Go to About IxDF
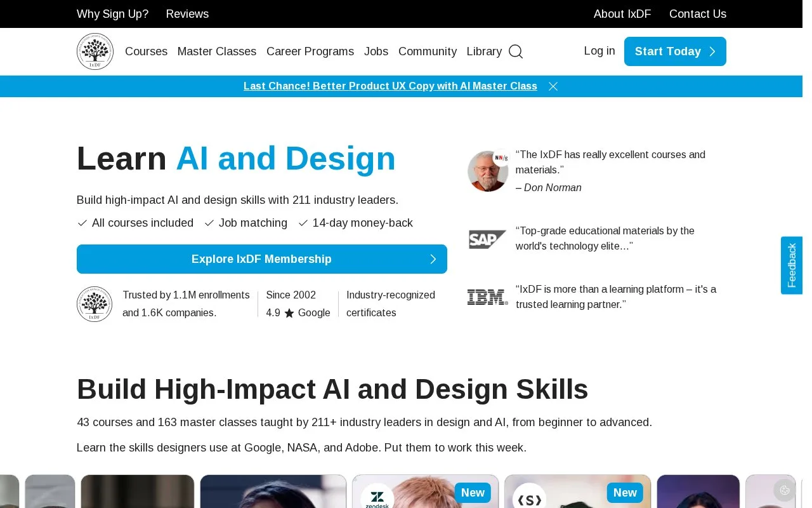Screen dimensions: 812x508 coord(622,14)
